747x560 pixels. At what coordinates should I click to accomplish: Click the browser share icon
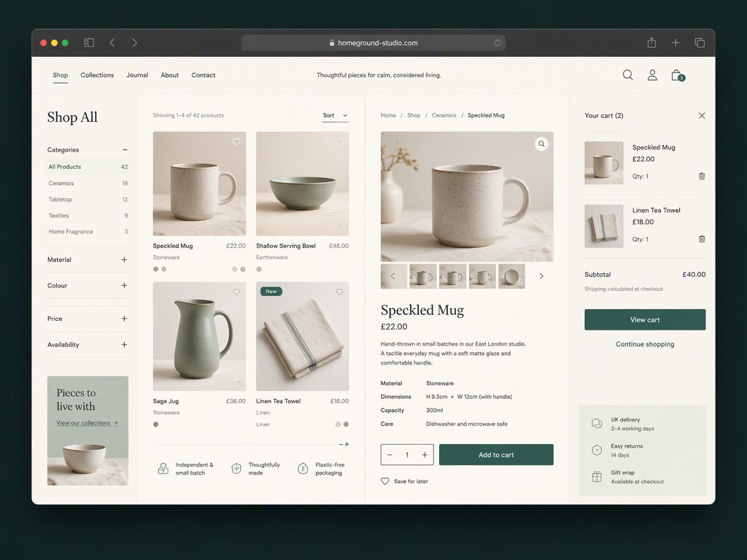pos(651,42)
